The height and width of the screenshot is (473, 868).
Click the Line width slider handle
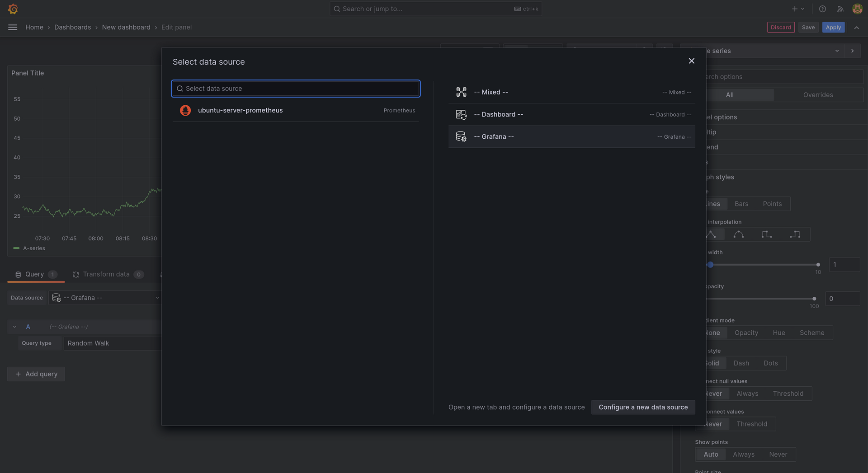[x=710, y=265]
